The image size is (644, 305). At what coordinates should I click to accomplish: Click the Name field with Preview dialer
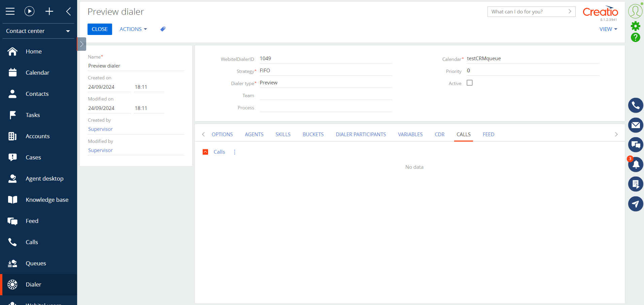pos(136,66)
